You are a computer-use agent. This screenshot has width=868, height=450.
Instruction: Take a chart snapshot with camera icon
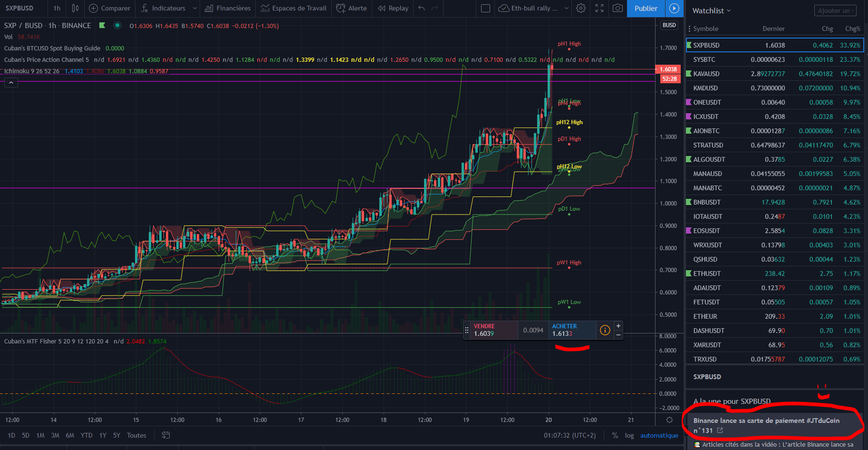point(617,8)
